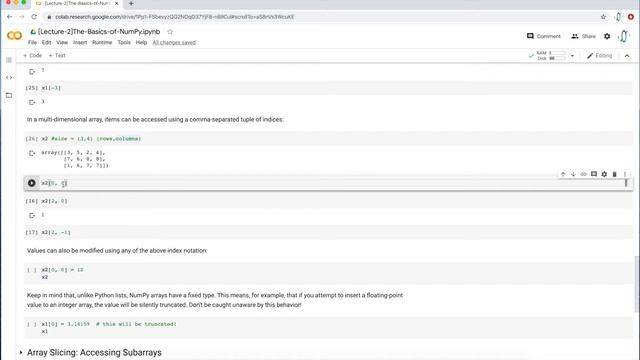The width and height of the screenshot is (640, 360).
Task: Add a new Code cell
Action: (33, 56)
